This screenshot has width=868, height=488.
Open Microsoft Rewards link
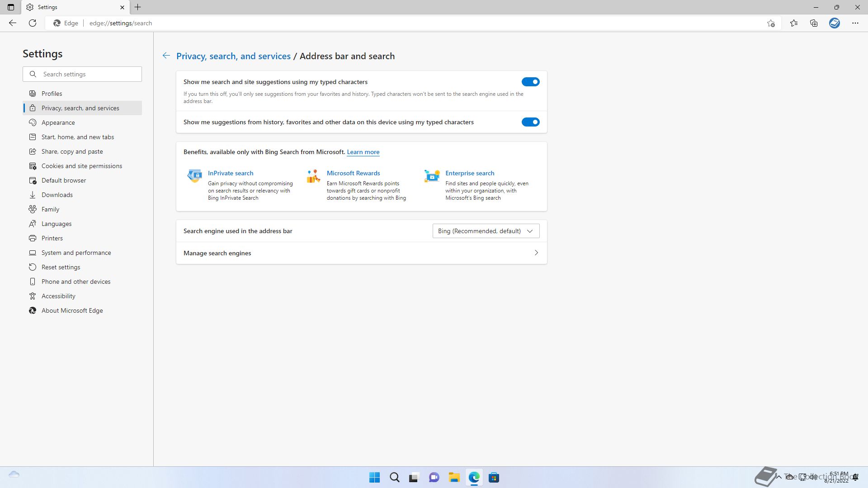pyautogui.click(x=353, y=173)
